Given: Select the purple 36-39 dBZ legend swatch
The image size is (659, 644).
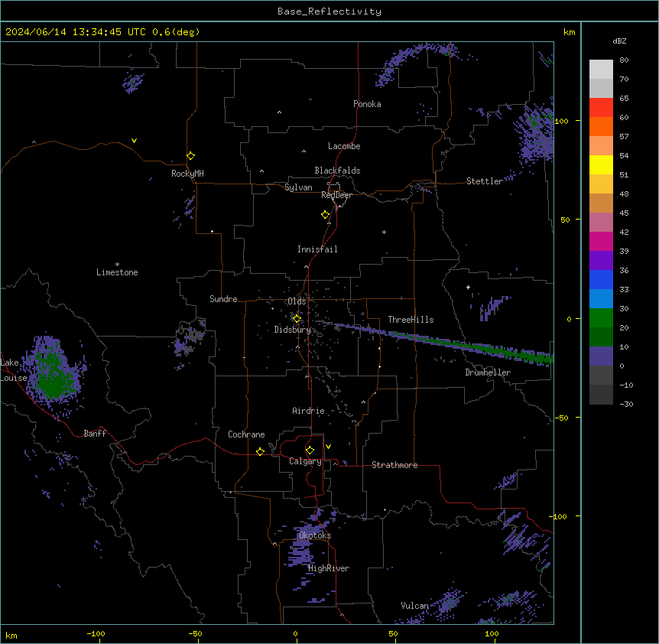Looking at the screenshot, I should point(601,261).
